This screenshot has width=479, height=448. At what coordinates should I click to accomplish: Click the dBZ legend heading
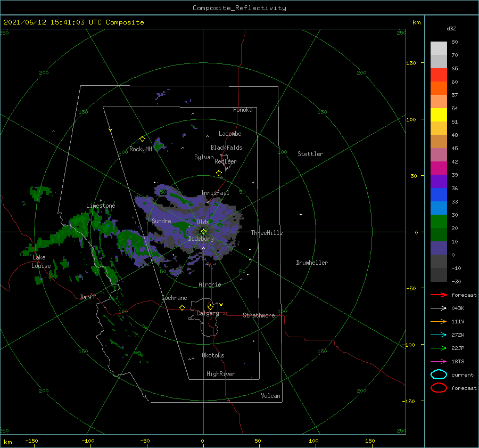pyautogui.click(x=451, y=28)
